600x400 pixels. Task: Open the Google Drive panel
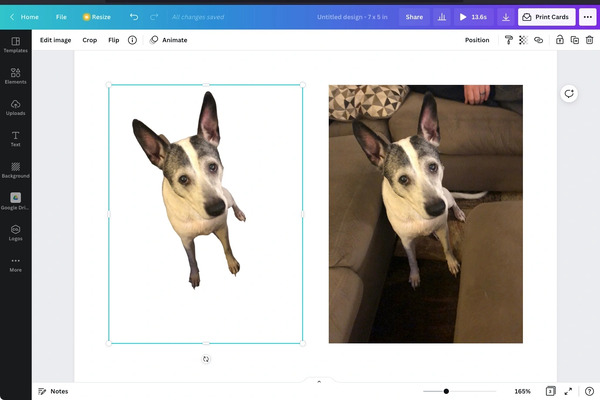[x=15, y=201]
